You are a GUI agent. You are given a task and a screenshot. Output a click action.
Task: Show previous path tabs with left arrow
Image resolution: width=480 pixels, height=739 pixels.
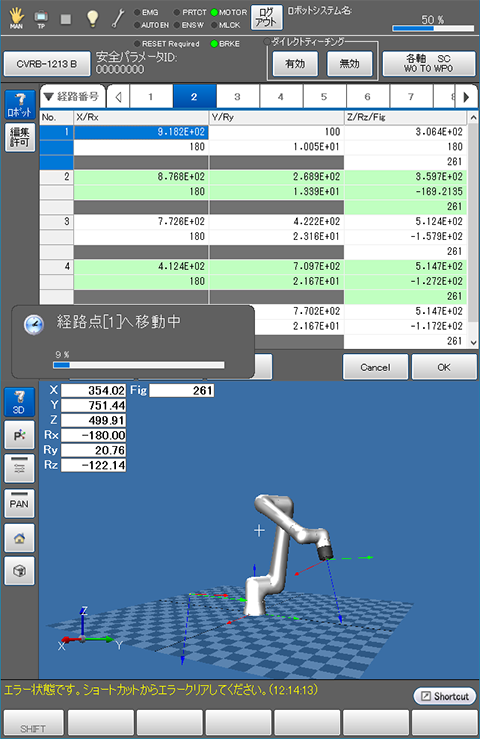coord(118,97)
